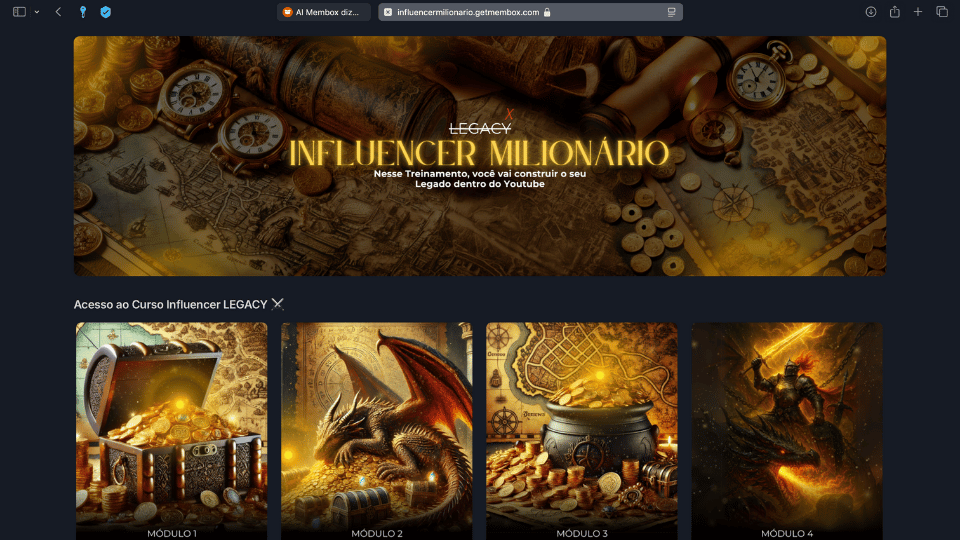Expand the sidebar tab group dropdown chevron

tap(37, 12)
